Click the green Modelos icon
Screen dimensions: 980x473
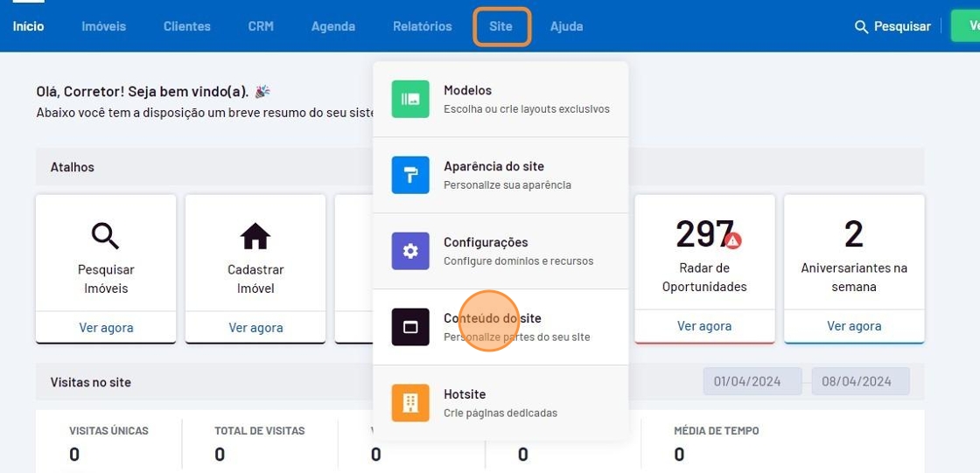pyautogui.click(x=409, y=99)
